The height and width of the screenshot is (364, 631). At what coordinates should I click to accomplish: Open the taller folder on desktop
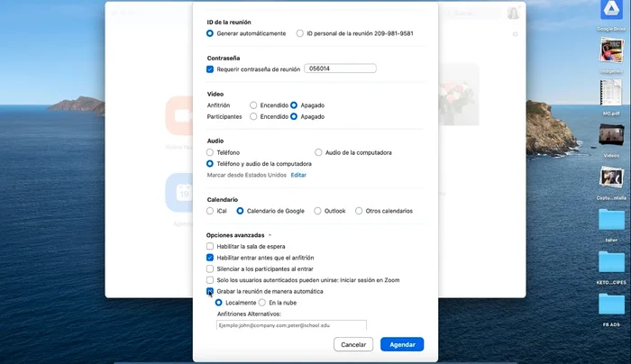click(x=612, y=221)
